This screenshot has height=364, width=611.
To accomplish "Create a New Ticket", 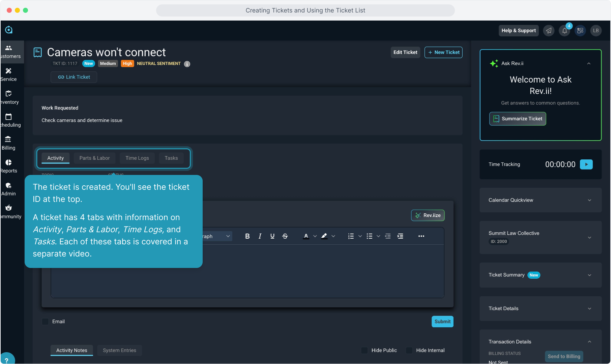I will tap(443, 53).
